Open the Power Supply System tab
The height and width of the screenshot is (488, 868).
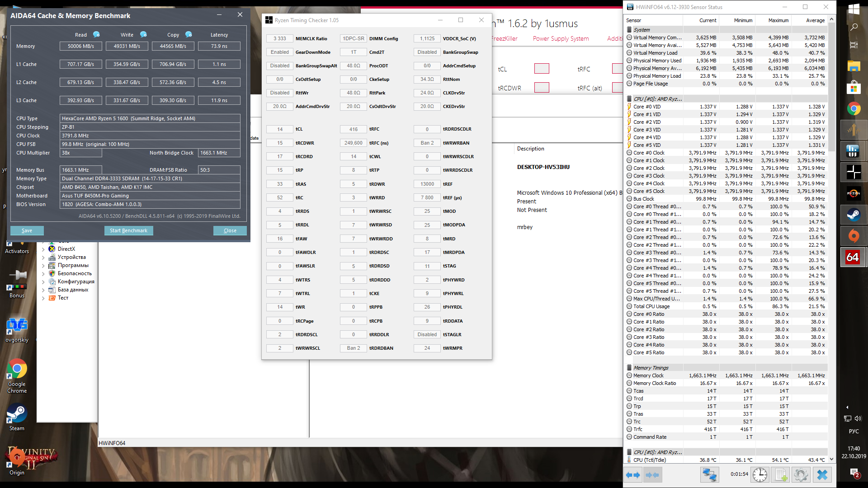pos(561,38)
